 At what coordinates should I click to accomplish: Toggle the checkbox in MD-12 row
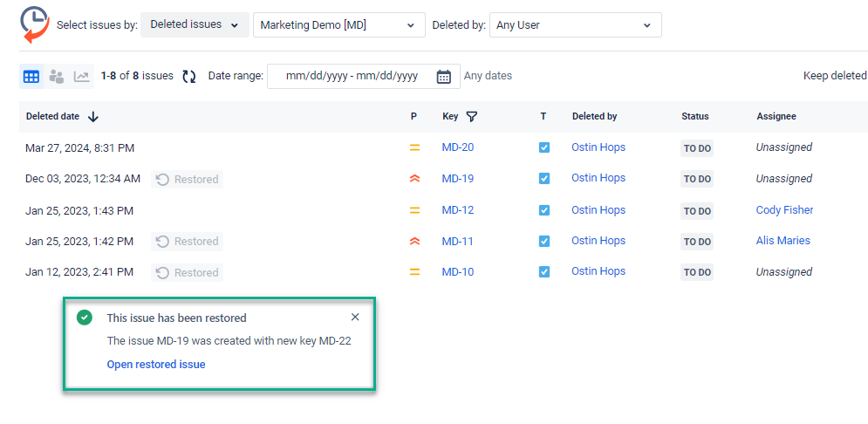tap(544, 210)
